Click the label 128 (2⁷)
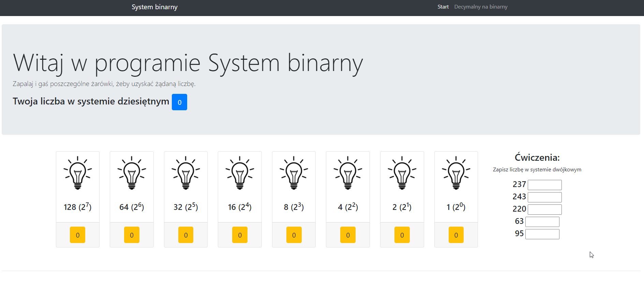 78,207
